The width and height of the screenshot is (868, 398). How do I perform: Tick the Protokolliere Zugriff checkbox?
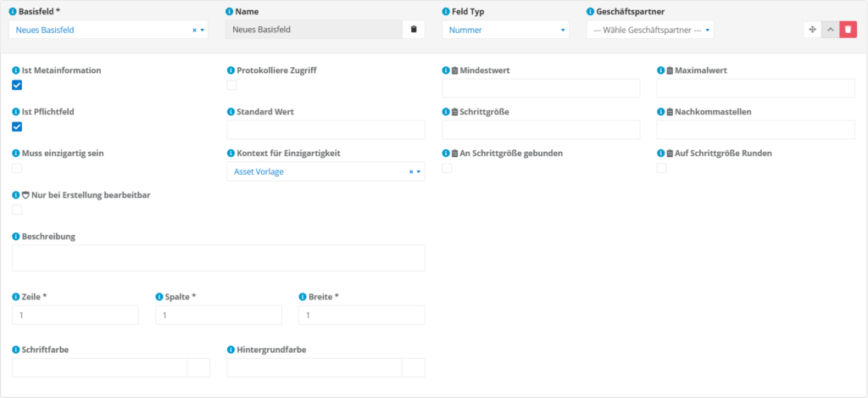point(231,85)
